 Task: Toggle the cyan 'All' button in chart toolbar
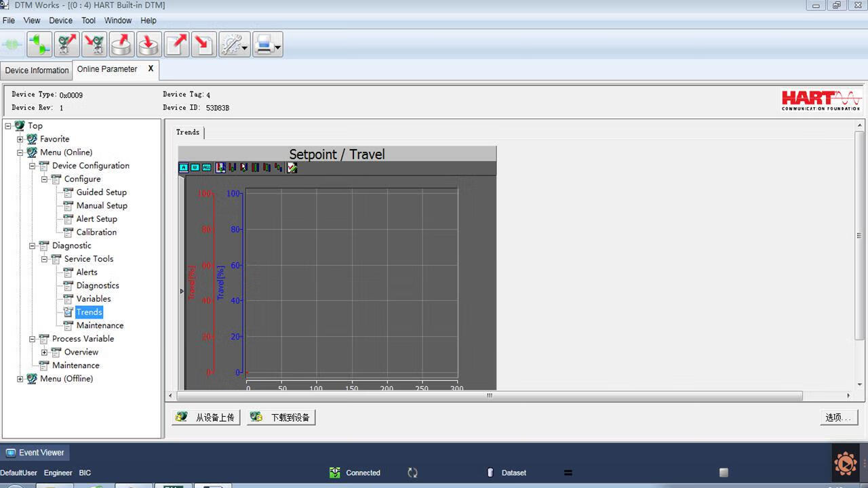[x=206, y=167]
